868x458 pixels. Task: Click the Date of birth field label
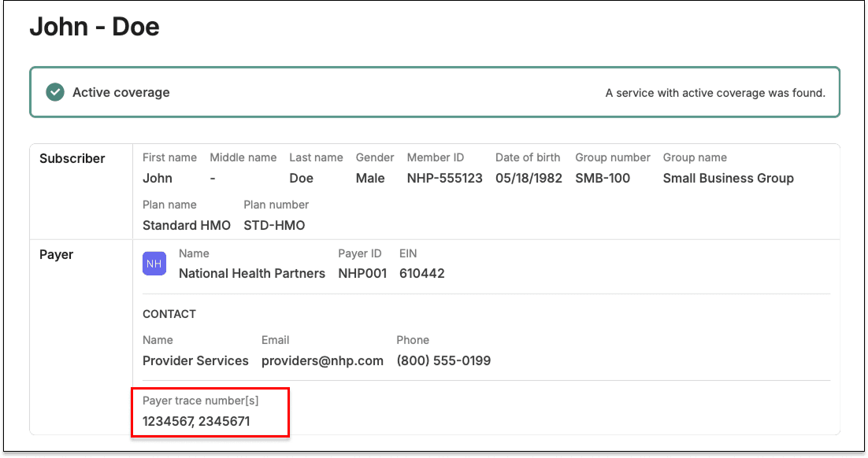[x=528, y=157]
